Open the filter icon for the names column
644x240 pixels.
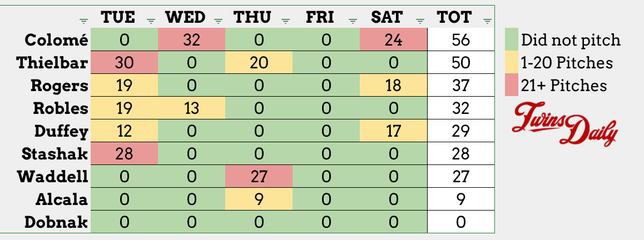(83, 21)
